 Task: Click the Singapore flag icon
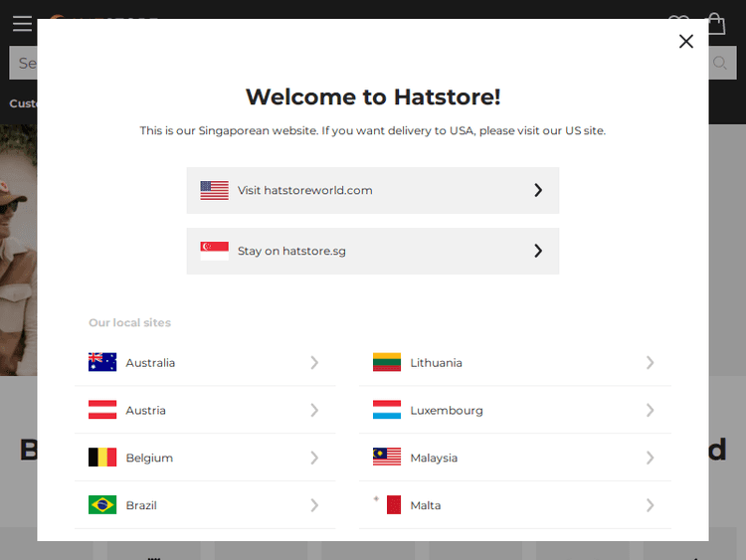tap(214, 251)
